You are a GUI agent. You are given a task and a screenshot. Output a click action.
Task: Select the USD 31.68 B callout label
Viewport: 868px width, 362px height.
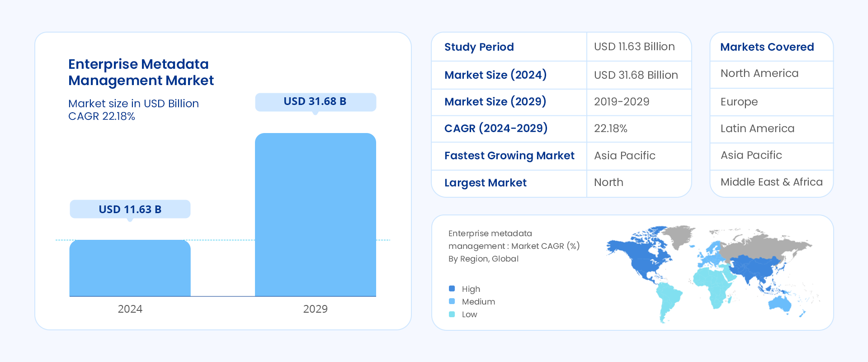click(315, 101)
